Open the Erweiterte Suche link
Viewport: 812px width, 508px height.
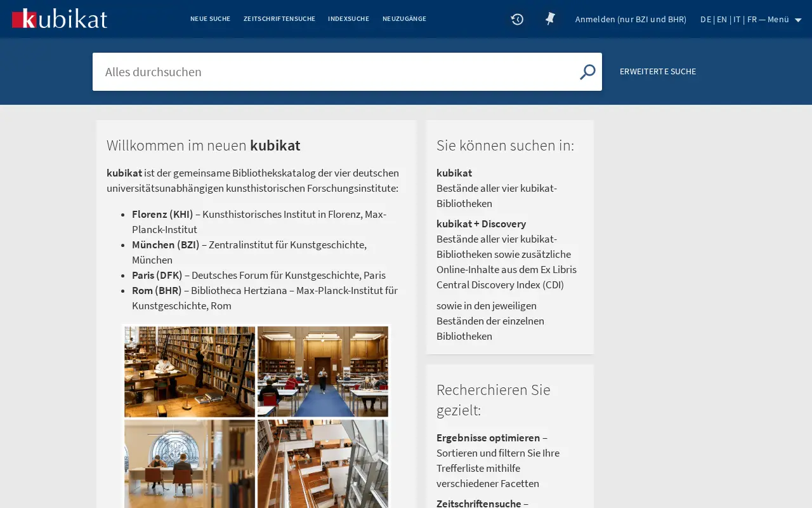(658, 72)
